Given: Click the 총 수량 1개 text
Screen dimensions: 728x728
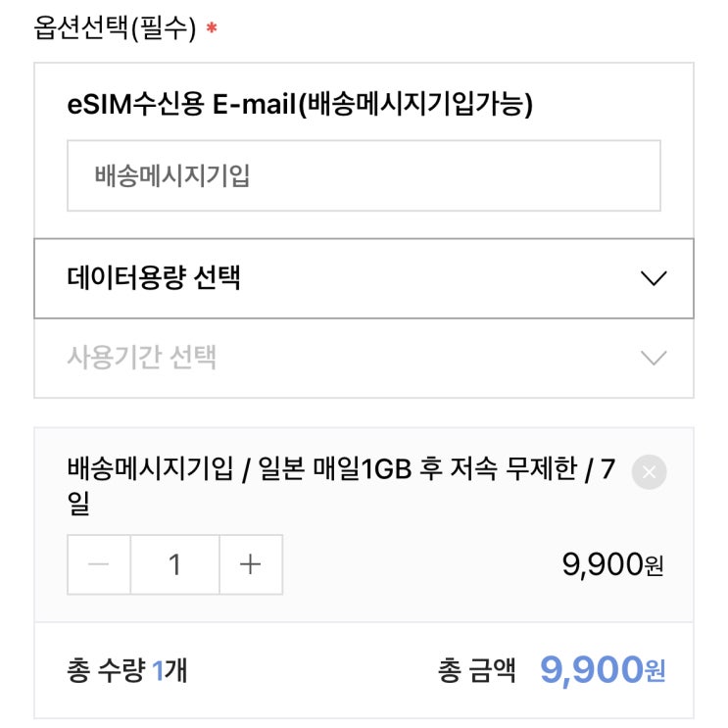Looking at the screenshot, I should (127, 671).
